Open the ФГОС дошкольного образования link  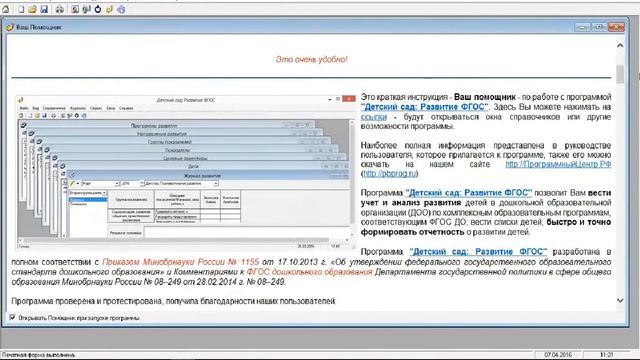click(x=309, y=272)
